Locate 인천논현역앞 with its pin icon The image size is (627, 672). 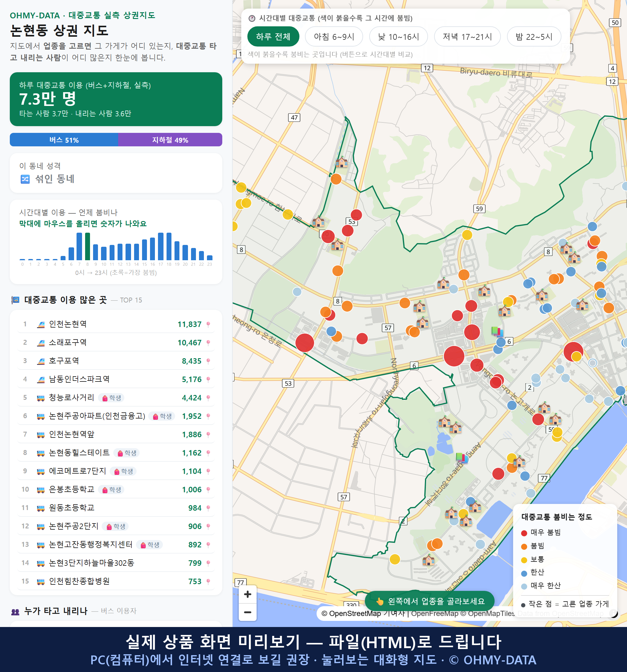coord(208,435)
